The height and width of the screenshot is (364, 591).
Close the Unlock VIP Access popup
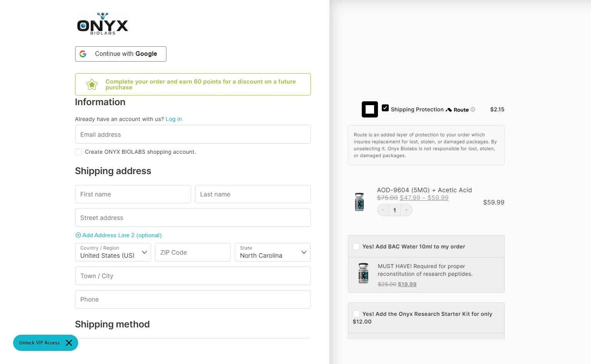point(69,343)
